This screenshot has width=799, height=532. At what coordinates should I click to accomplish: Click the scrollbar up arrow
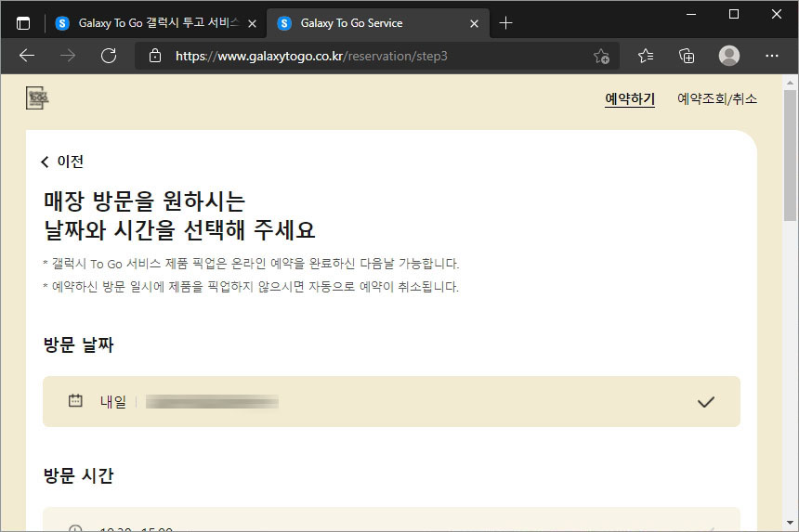[x=790, y=83]
